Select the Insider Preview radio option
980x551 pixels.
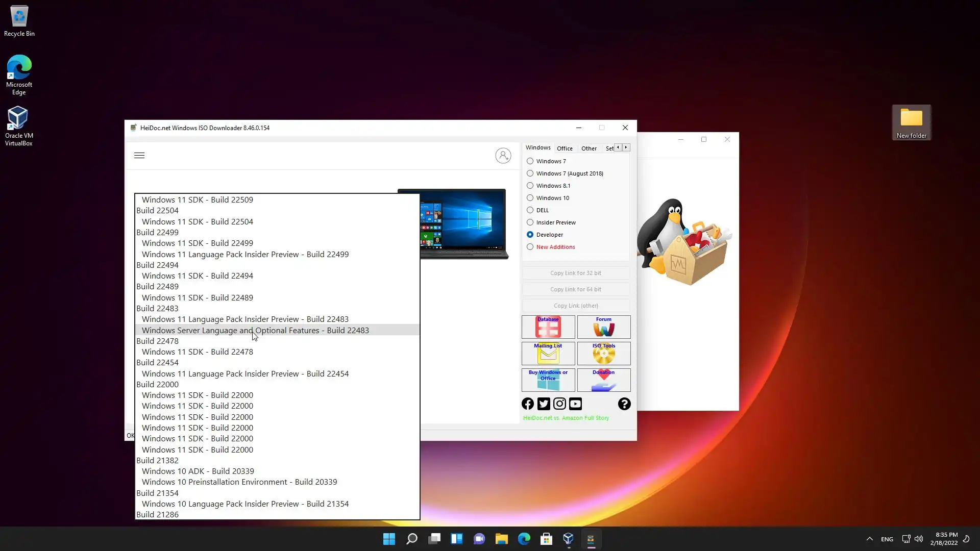tap(530, 222)
